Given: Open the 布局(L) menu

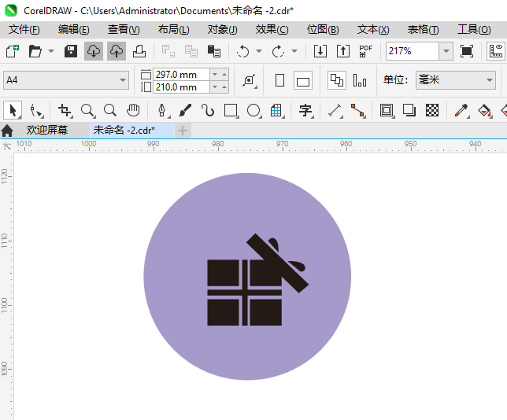Looking at the screenshot, I should tap(174, 30).
